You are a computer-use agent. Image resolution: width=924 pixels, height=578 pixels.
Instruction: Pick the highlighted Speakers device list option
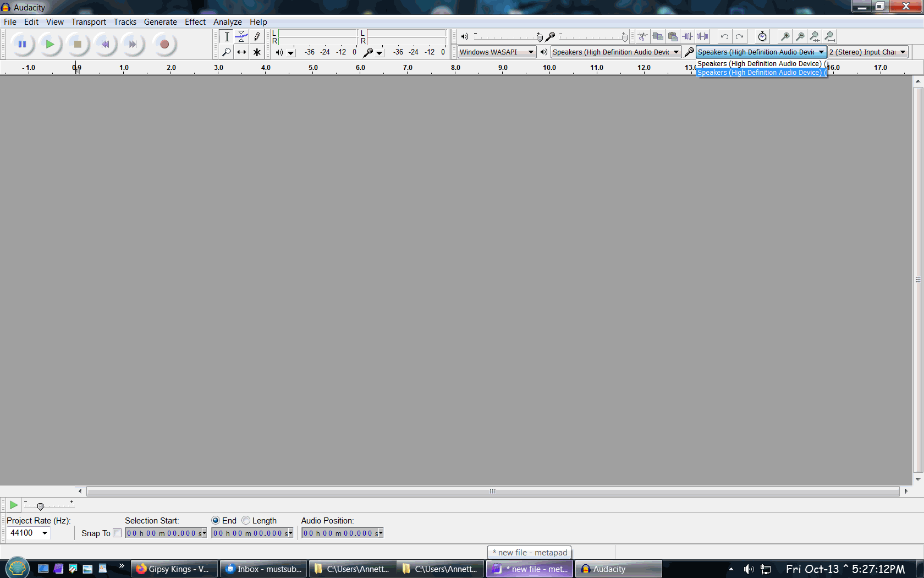[761, 73]
